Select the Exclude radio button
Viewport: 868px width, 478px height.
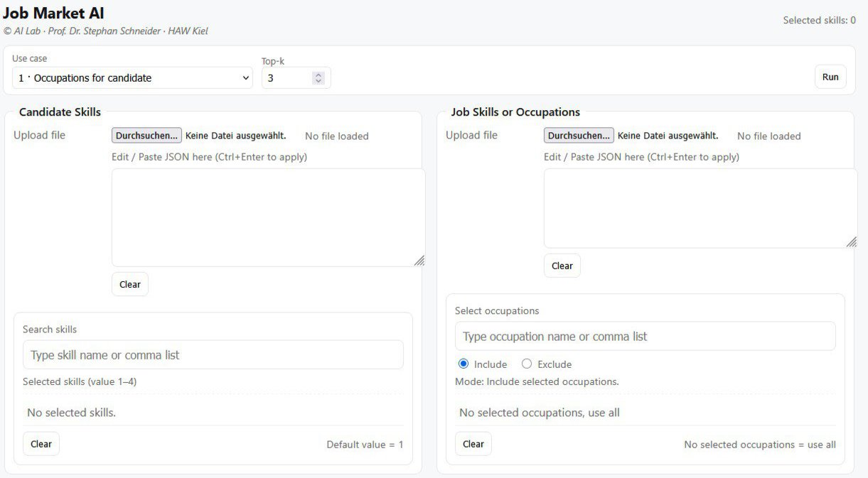coord(527,364)
